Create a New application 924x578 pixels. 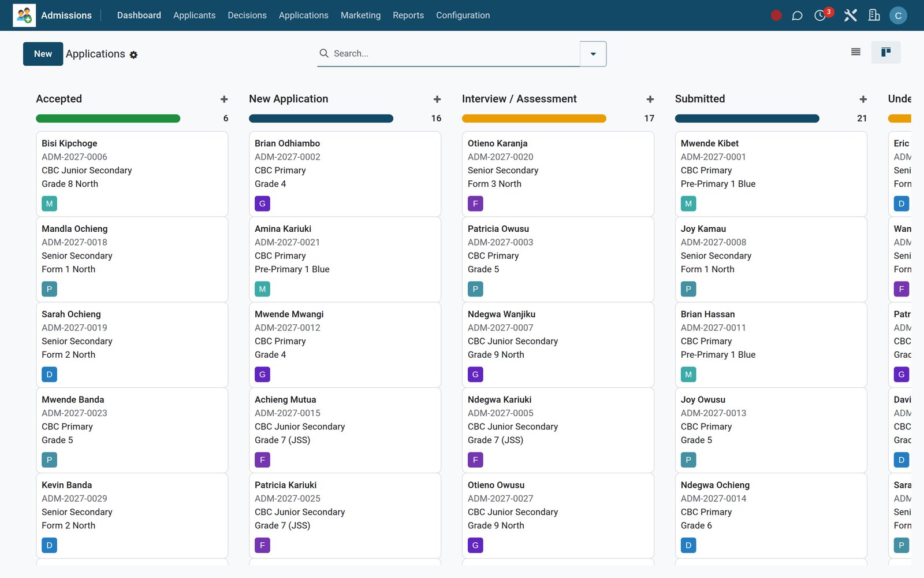tap(43, 54)
